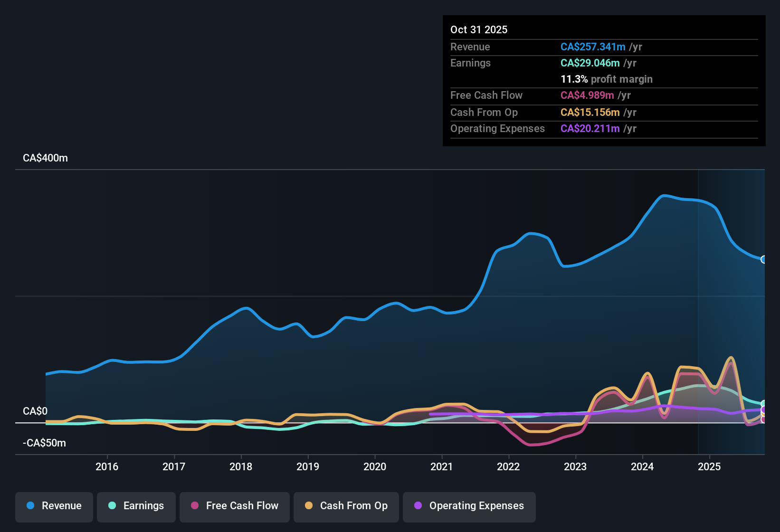
Task: Click the Oct 31 2025 tooltip date
Action: pos(479,29)
